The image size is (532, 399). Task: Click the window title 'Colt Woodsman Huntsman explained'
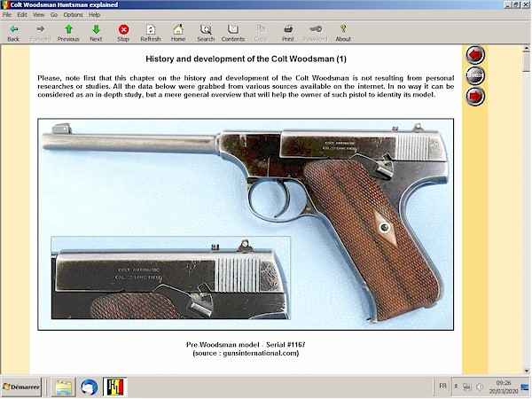(64, 4)
